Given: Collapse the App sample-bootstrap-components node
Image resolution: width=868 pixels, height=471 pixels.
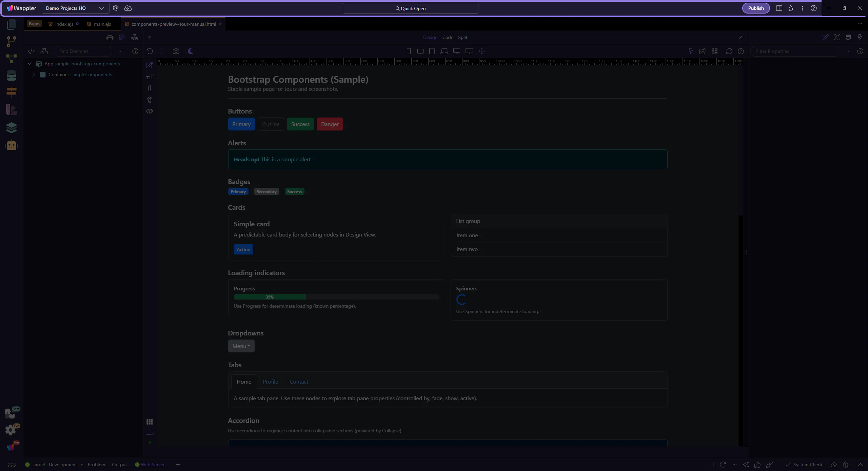Looking at the screenshot, I should pyautogui.click(x=29, y=64).
